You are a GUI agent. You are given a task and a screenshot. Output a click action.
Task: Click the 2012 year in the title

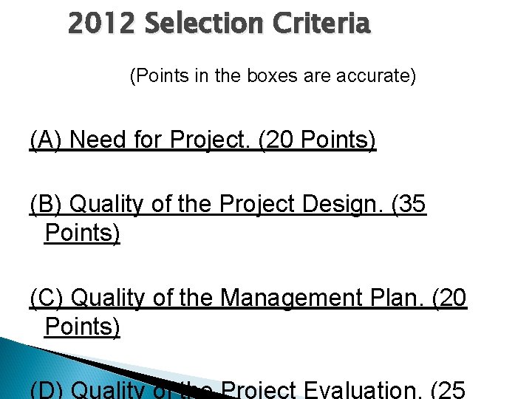(101, 23)
